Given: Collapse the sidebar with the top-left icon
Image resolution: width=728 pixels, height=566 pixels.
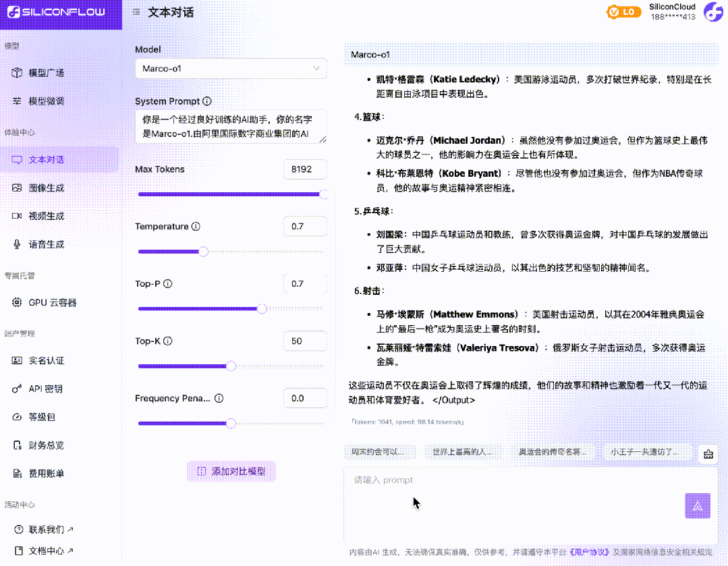Looking at the screenshot, I should point(136,11).
